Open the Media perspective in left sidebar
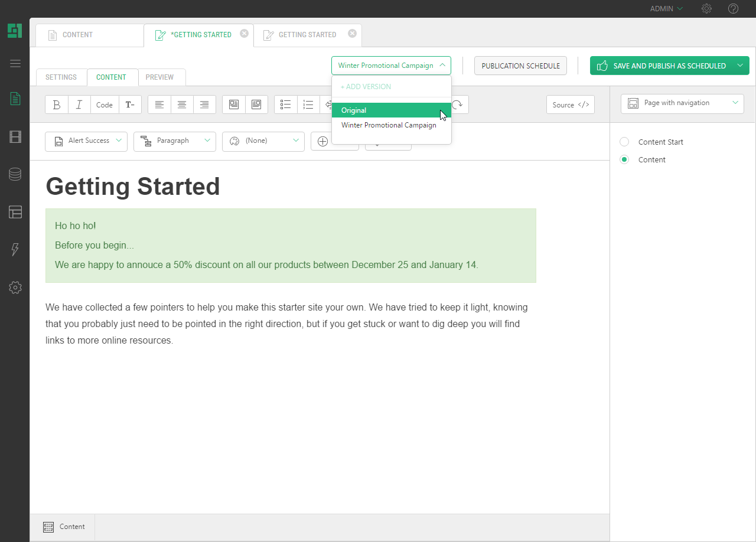756x542 pixels. pyautogui.click(x=15, y=137)
